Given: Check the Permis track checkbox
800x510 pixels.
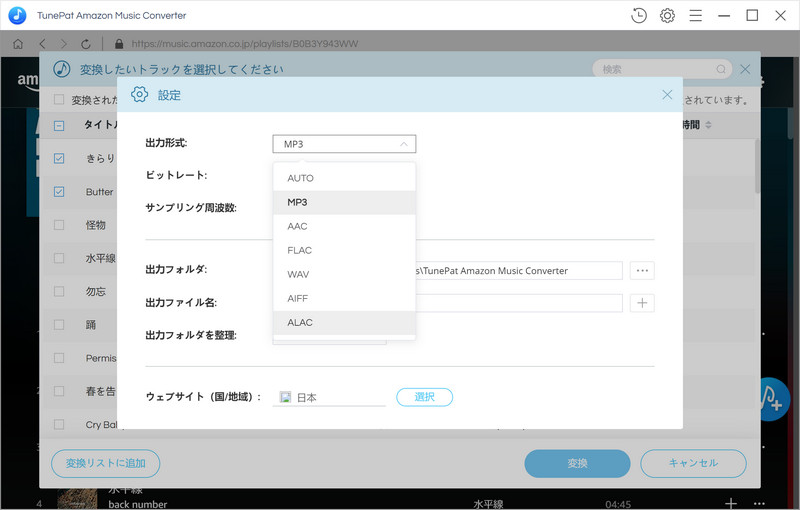Looking at the screenshot, I should point(59,358).
